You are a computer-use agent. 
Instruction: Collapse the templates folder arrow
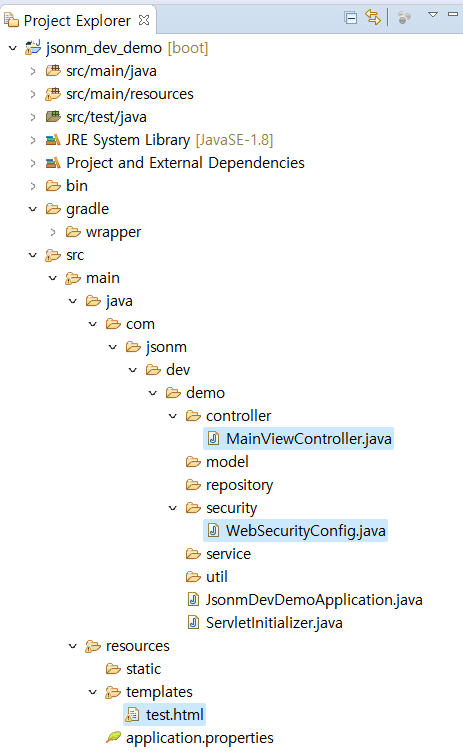[93, 692]
